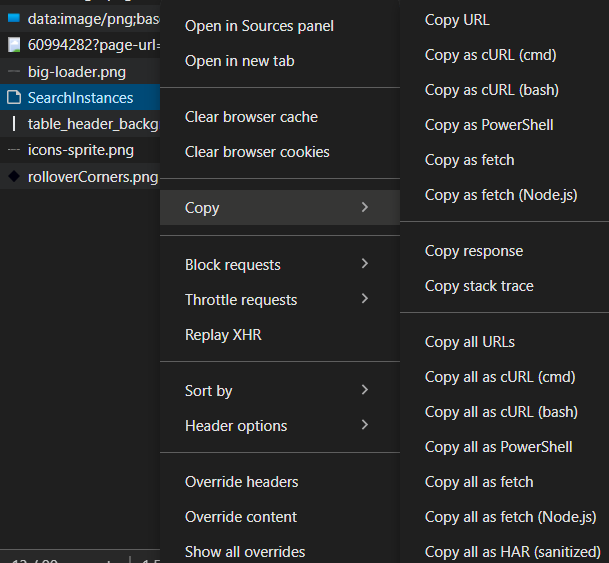The image size is (609, 563).
Task: Click the big-loader.png request icon
Action: pyautogui.click(x=13, y=72)
